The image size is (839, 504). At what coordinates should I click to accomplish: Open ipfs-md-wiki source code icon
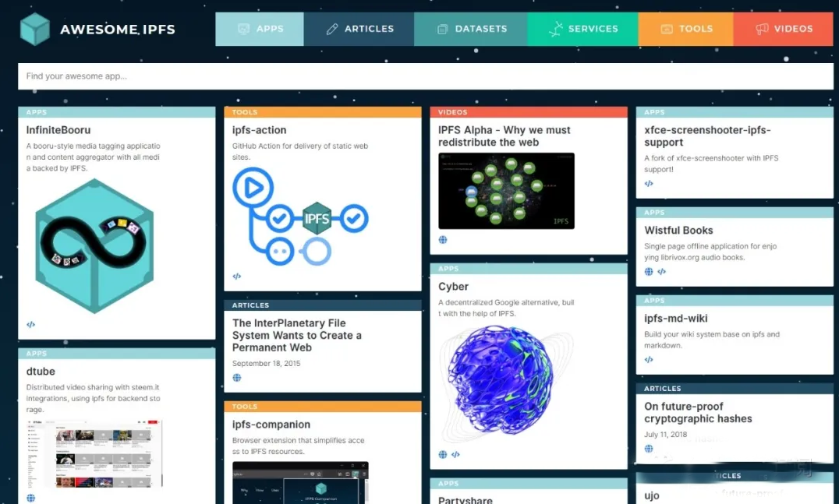(649, 360)
